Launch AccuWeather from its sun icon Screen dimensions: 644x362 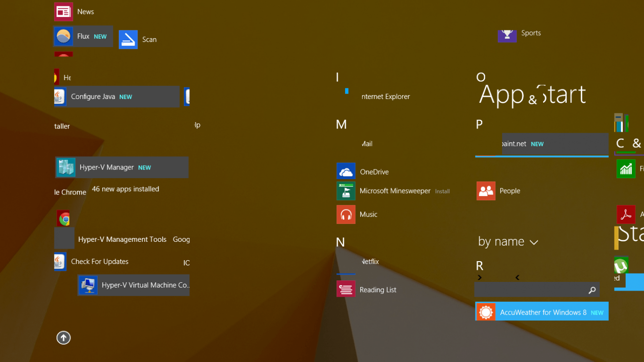[486, 312]
